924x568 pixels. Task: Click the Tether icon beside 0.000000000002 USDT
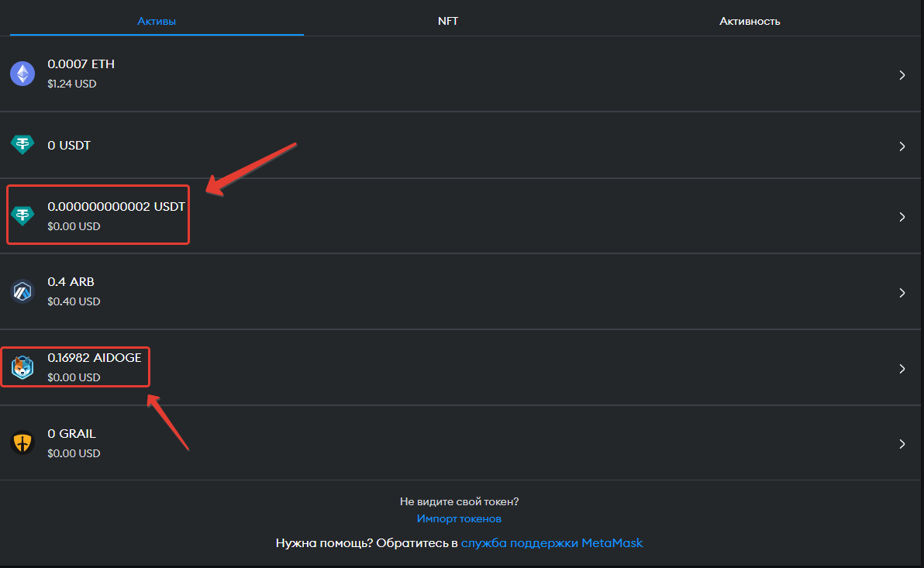click(22, 215)
